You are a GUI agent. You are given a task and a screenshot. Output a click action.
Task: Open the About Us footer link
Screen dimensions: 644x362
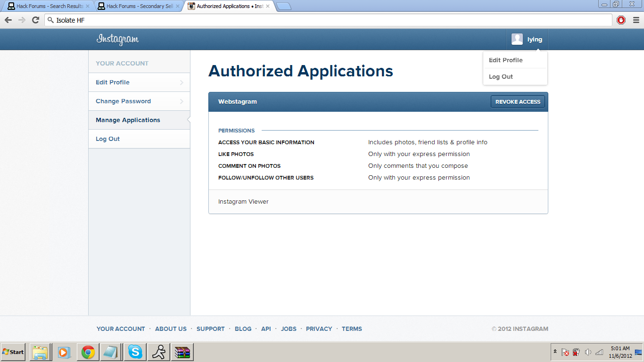[171, 329]
